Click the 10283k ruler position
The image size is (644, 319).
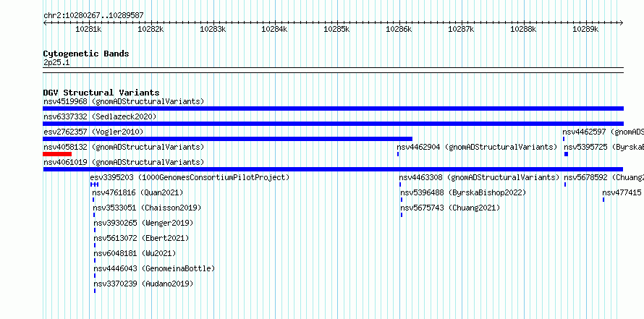[x=213, y=29]
